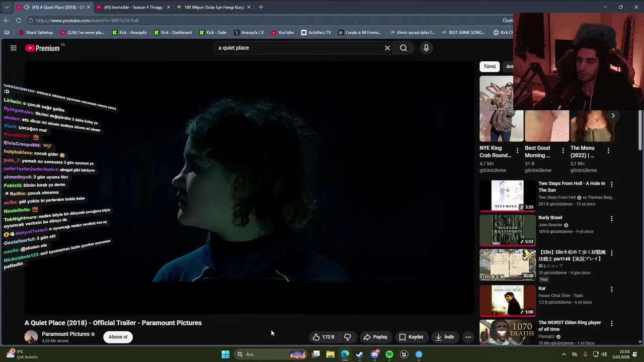Open options for The Menu (2022) short

click(x=608, y=150)
